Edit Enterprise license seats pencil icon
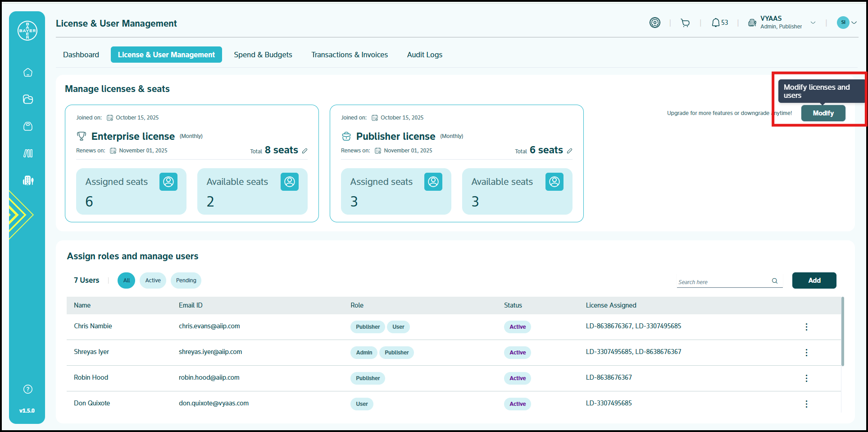 (x=305, y=151)
